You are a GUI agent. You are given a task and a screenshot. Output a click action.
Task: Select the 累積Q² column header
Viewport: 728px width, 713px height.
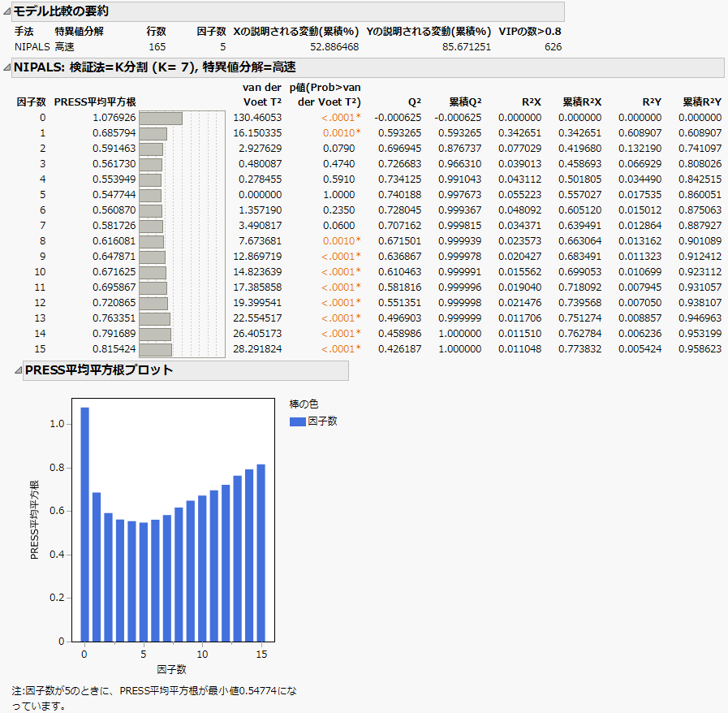point(465,102)
